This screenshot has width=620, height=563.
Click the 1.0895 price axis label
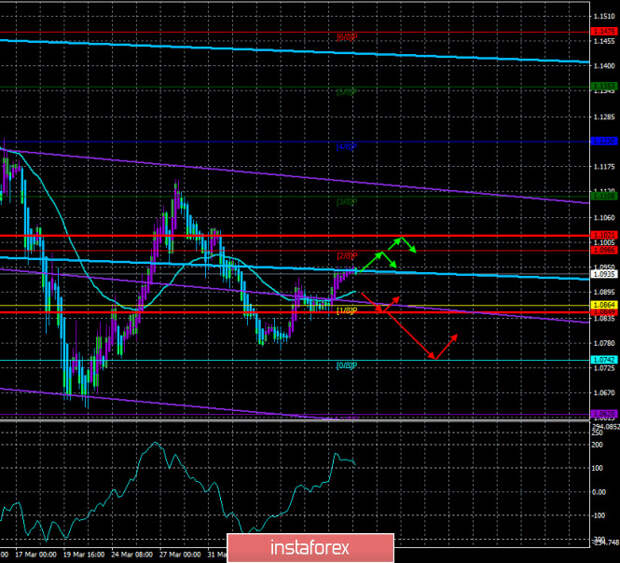[x=605, y=292]
